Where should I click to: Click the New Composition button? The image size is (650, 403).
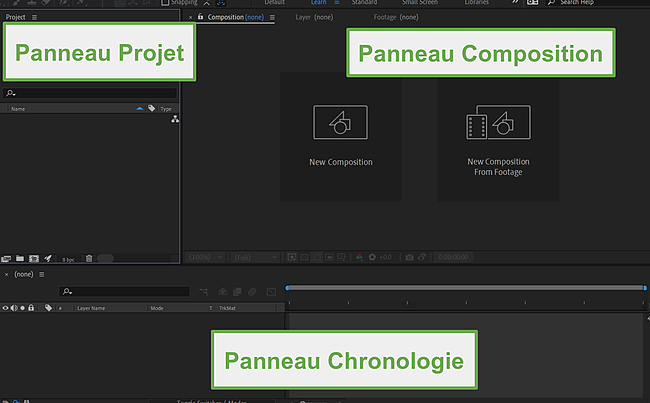[x=340, y=136]
